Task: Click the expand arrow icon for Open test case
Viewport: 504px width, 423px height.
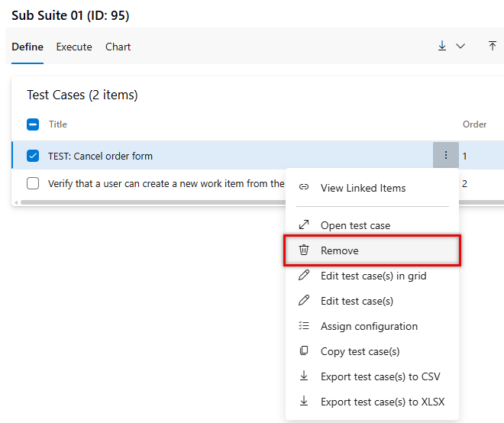Action: click(304, 225)
